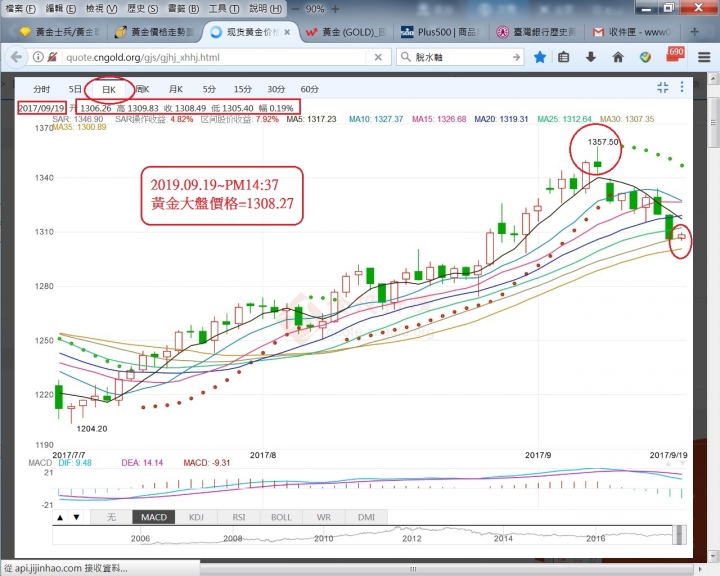Click the down triangle beside indicator tabs
Viewport: 720px width, 576px height.
[77, 517]
